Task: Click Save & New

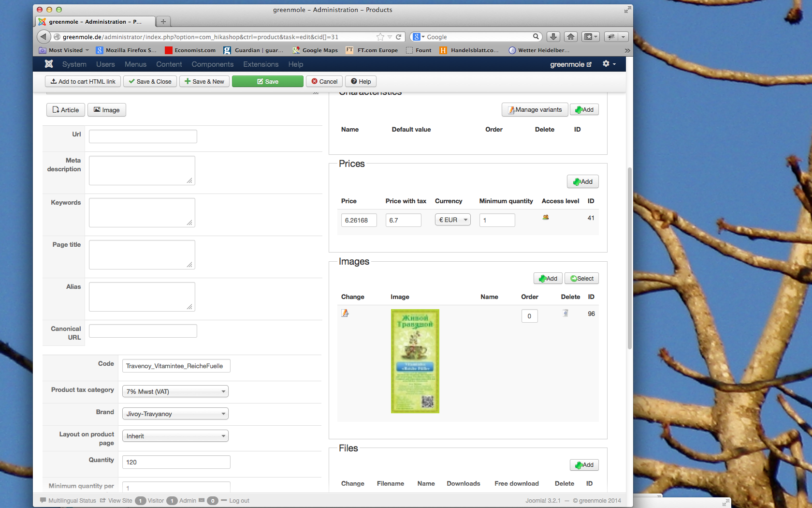Action: pos(204,81)
